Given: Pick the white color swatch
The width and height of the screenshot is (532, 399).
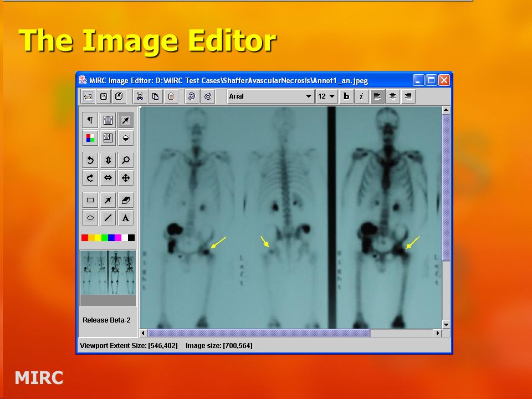Looking at the screenshot, I should (x=125, y=238).
